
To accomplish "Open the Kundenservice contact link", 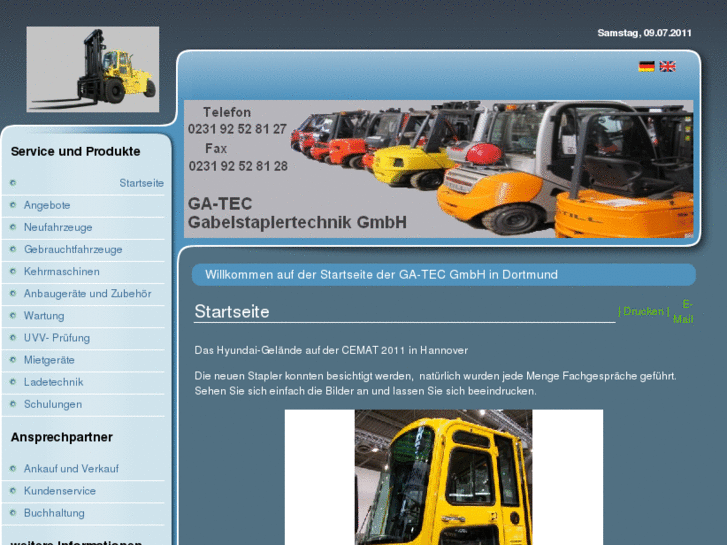I will coord(60,491).
